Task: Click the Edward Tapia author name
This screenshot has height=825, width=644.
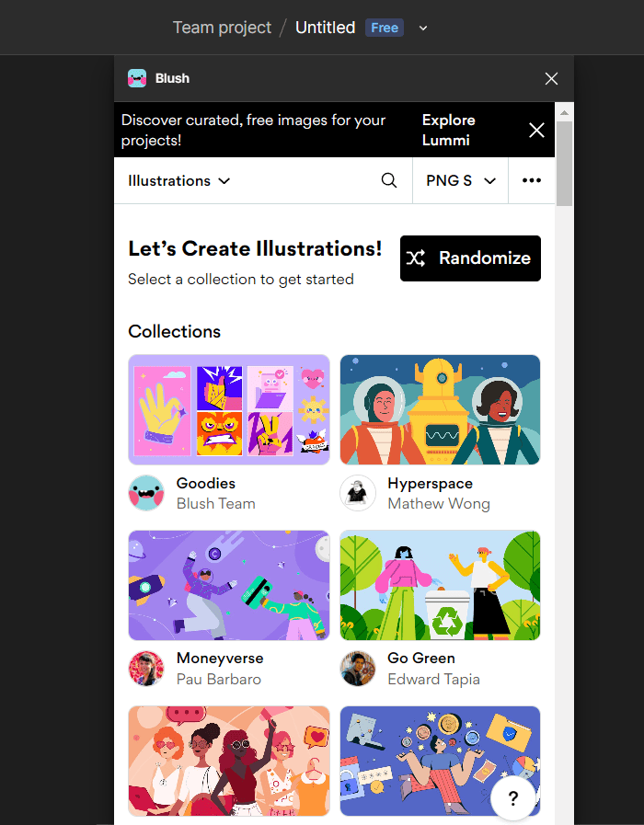Action: (x=433, y=680)
